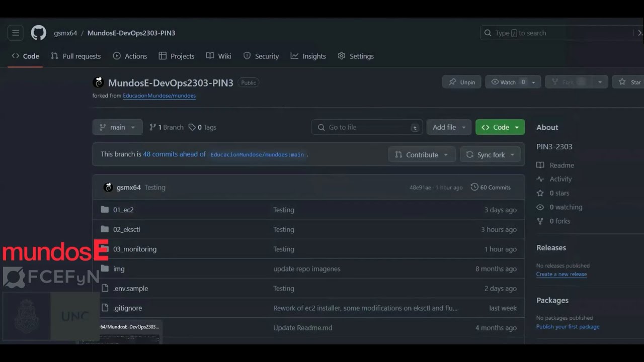
Task: Open the gsmx64 owner link in breadcrumb
Action: pyautogui.click(x=65, y=33)
